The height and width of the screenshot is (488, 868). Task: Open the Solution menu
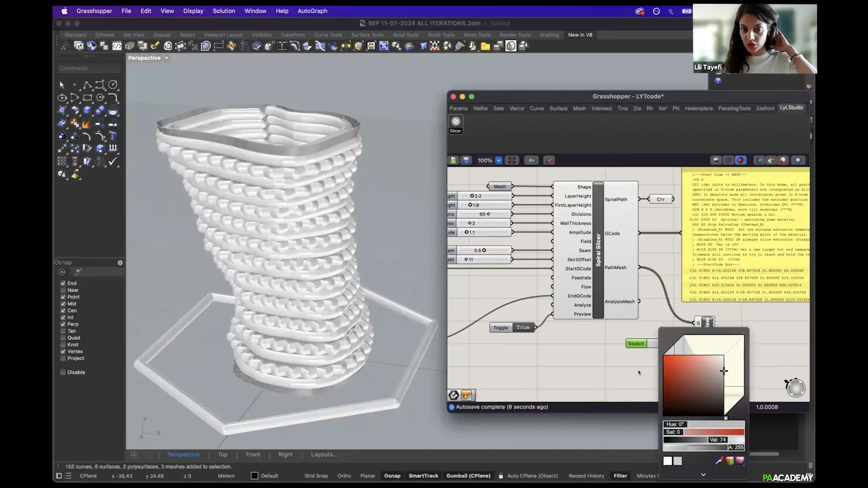[x=224, y=11]
